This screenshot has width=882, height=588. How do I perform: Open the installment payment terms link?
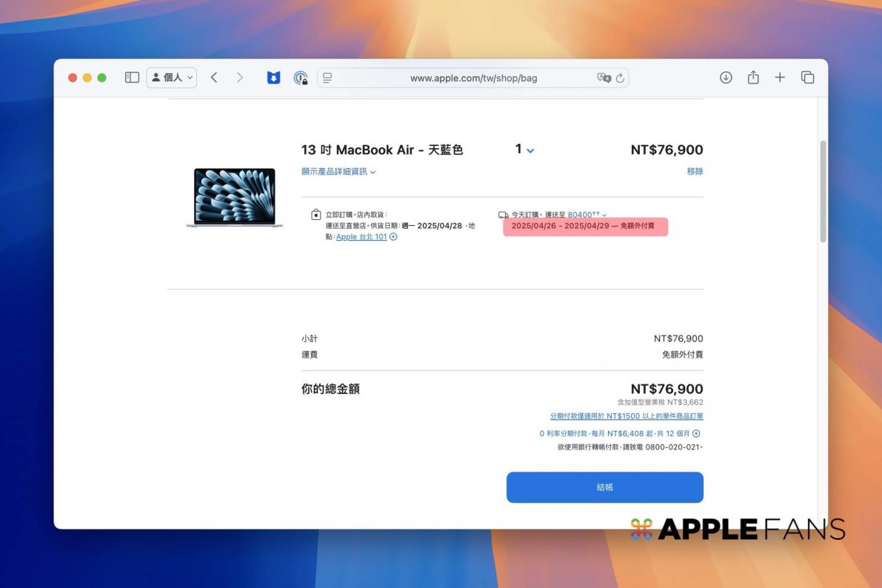(626, 416)
